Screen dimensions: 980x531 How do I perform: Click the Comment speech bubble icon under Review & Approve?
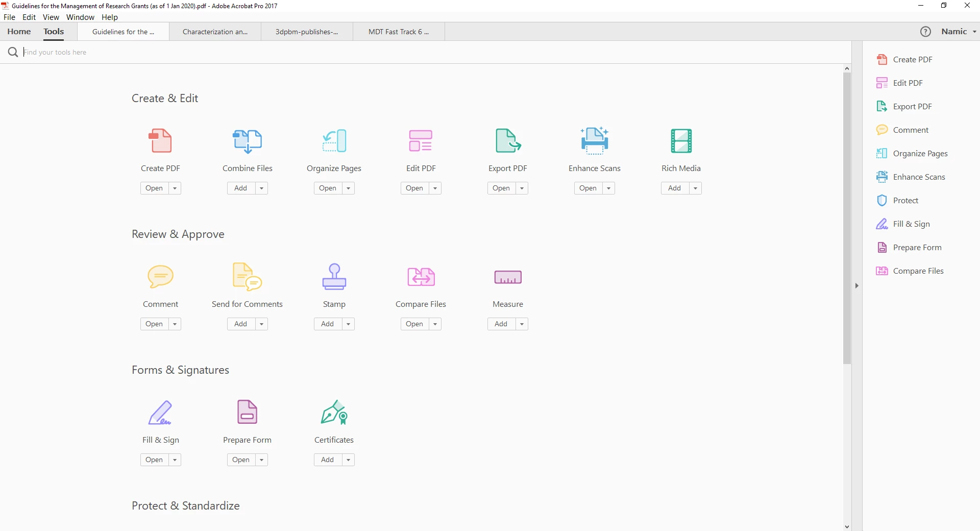(160, 277)
